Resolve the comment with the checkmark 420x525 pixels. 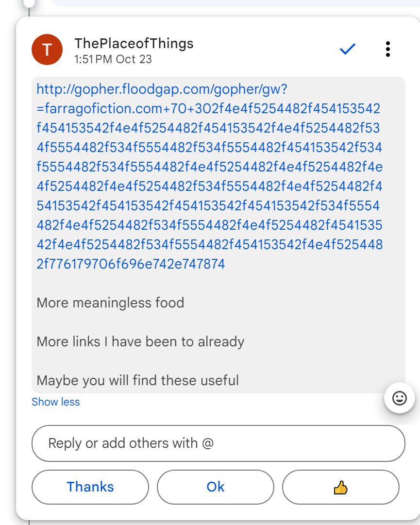click(348, 49)
